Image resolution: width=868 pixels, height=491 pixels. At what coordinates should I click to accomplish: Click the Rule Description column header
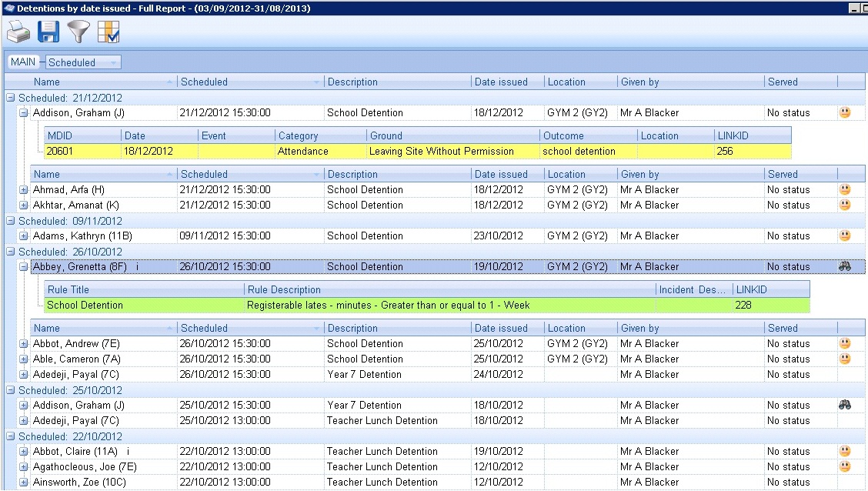tap(449, 289)
